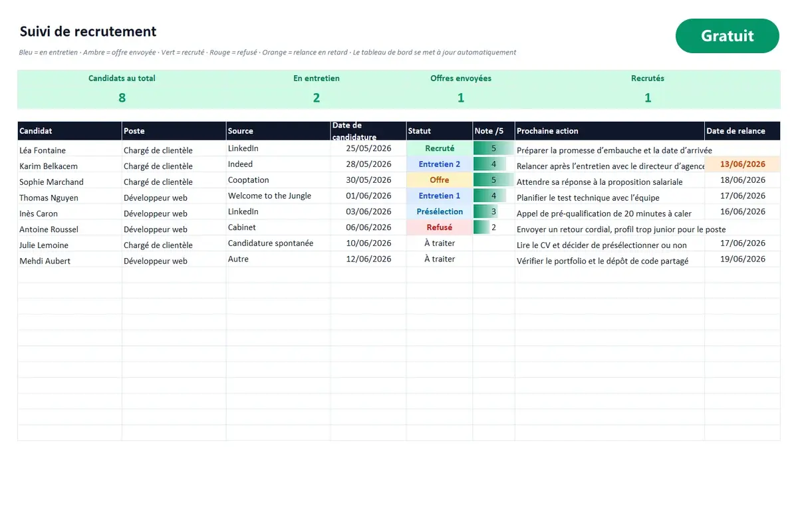This screenshot has height=532, width=798.
Task: Click the green Gratuit button
Action: [x=727, y=36]
